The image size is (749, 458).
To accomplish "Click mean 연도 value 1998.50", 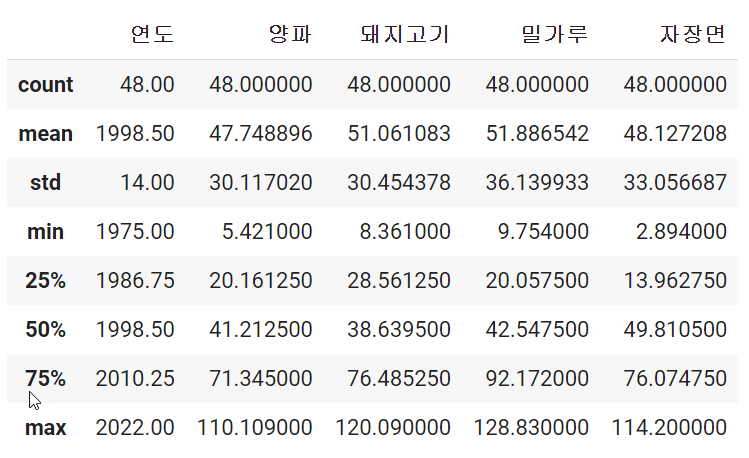I will 135,134.
